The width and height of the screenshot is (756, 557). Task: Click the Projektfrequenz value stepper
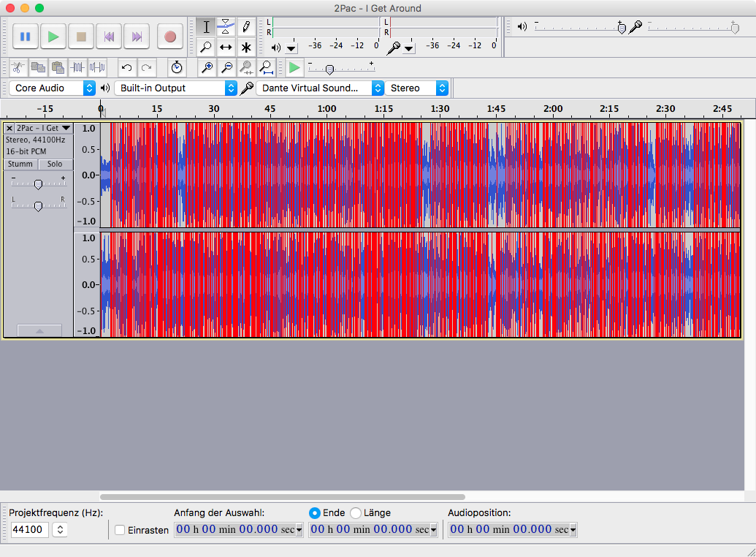pos(61,530)
